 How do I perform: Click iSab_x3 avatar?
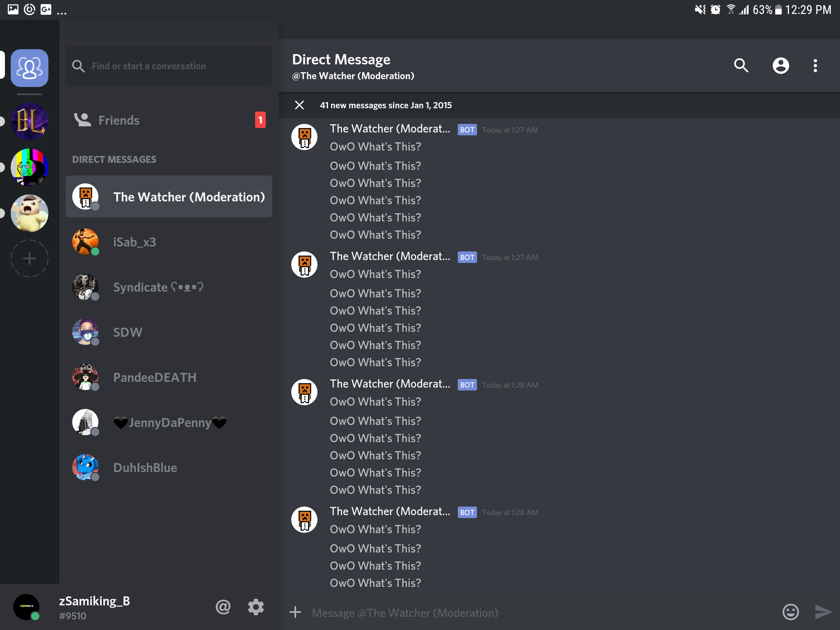coord(85,242)
